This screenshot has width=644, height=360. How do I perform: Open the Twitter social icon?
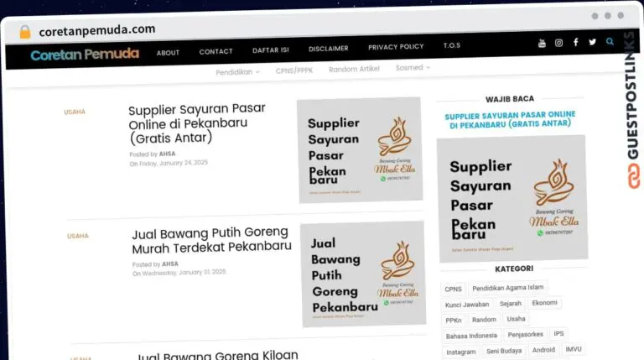pos(592,42)
